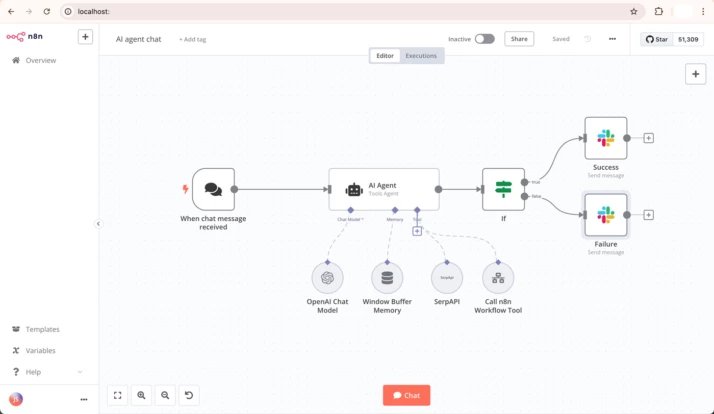Viewport: 714px width, 414px height.
Task: Click the n8n logo in sidebar
Action: (x=25, y=36)
